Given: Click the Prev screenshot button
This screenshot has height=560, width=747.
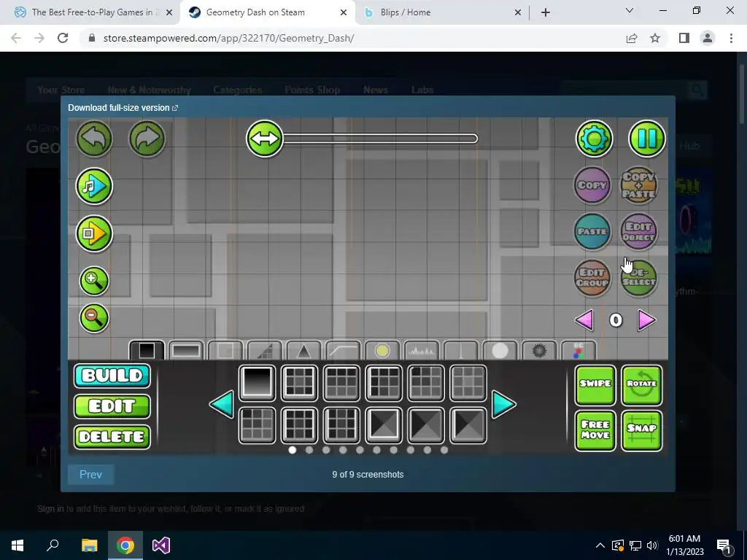Looking at the screenshot, I should pos(90,474).
